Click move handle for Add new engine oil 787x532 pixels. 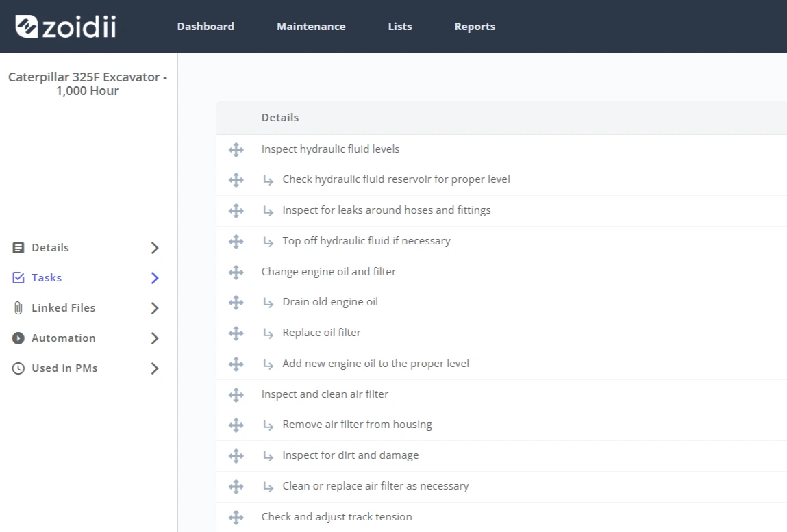(x=236, y=364)
